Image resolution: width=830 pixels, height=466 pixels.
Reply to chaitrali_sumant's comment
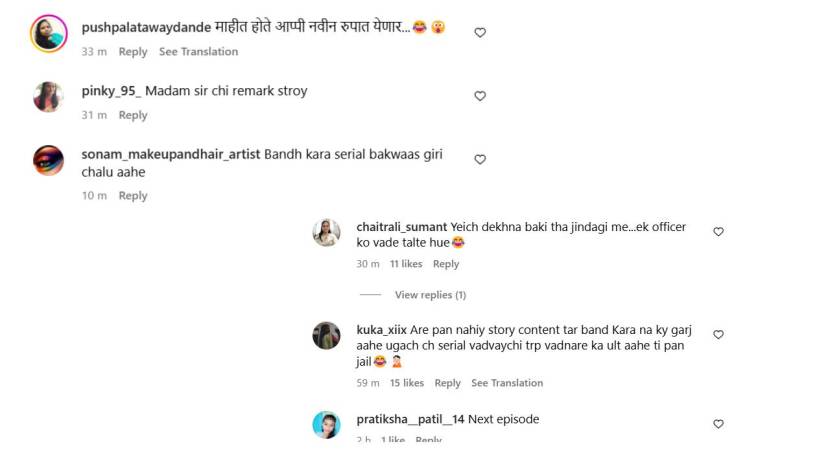tap(446, 264)
